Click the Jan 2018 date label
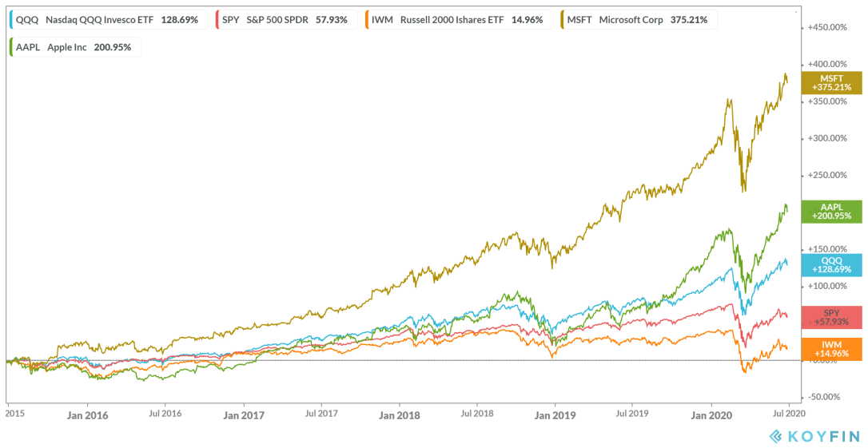Screen dimensions: 868x448 399,415
